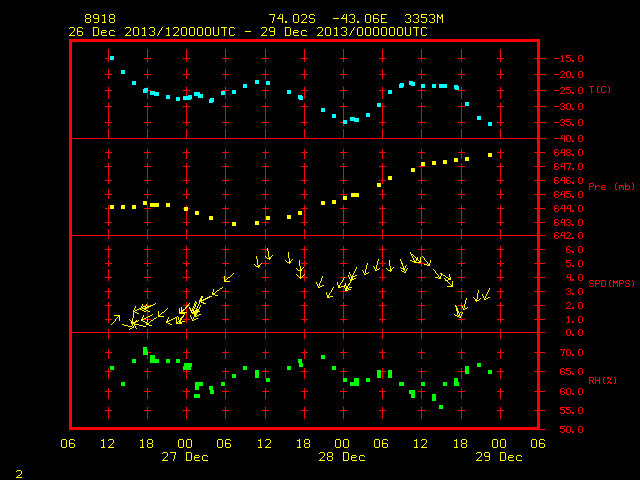Click the last yellow pressure point near 648.0

click(490, 155)
